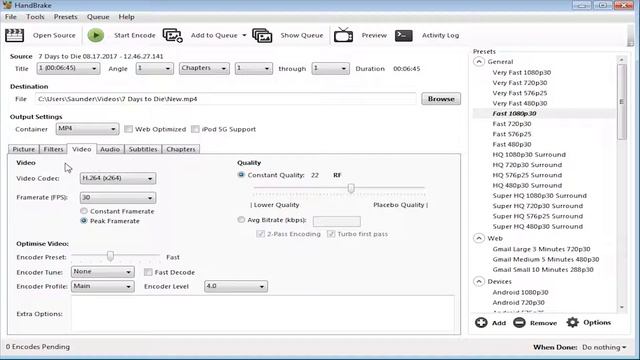Click the Activity Log button label
The image size is (640, 360).
pyautogui.click(x=440, y=36)
